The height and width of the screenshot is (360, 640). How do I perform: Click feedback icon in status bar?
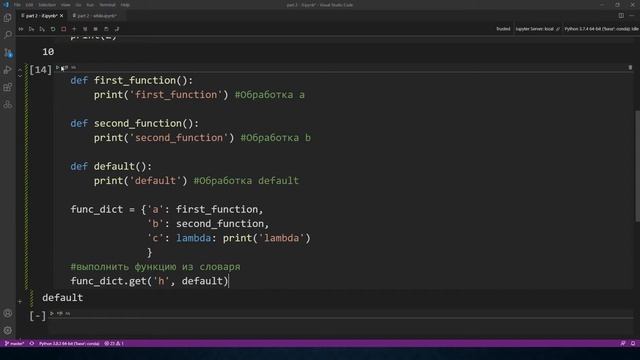[x=623, y=344]
